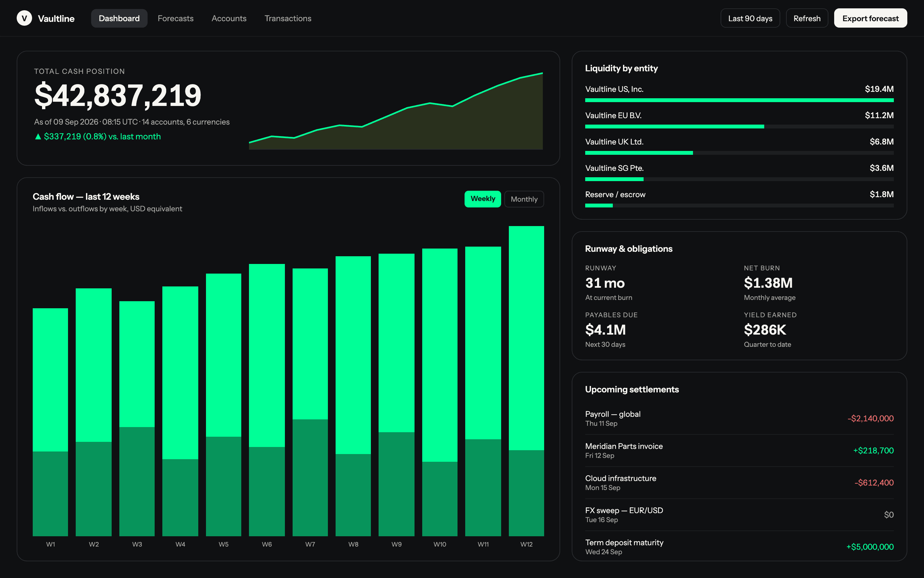Open the Transactions tab
924x578 pixels.
[x=288, y=18]
